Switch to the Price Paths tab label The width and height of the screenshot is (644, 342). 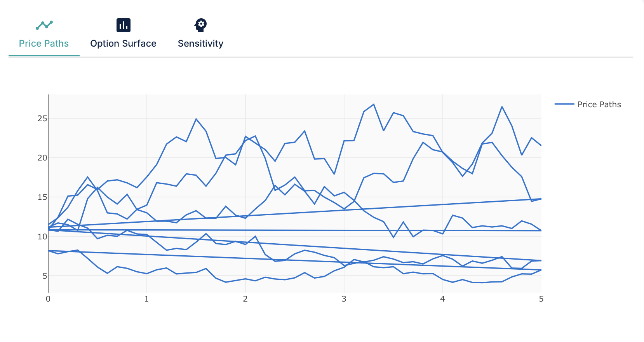coord(44,44)
